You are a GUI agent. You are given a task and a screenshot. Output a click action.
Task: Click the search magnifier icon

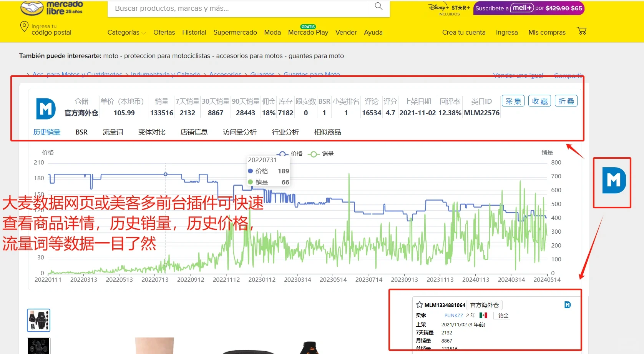click(378, 6)
